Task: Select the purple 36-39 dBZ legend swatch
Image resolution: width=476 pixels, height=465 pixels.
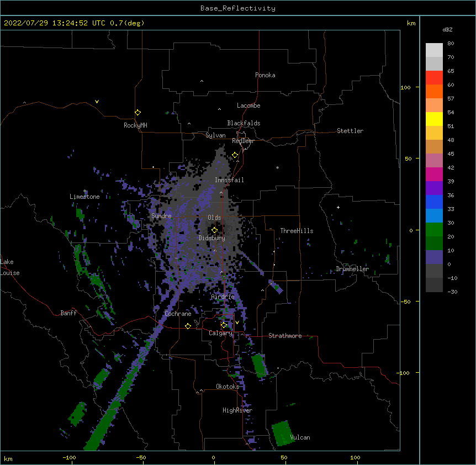Action: click(434, 188)
